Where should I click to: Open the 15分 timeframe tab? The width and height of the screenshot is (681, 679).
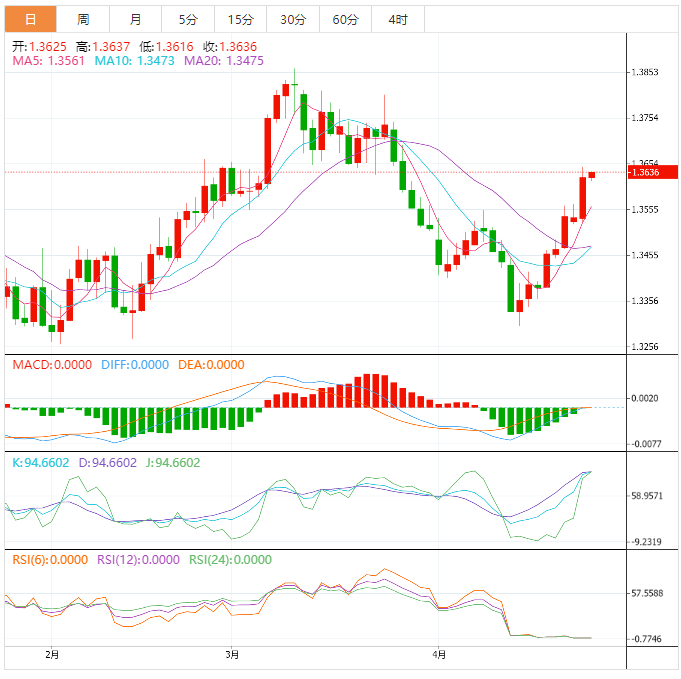coord(241,19)
